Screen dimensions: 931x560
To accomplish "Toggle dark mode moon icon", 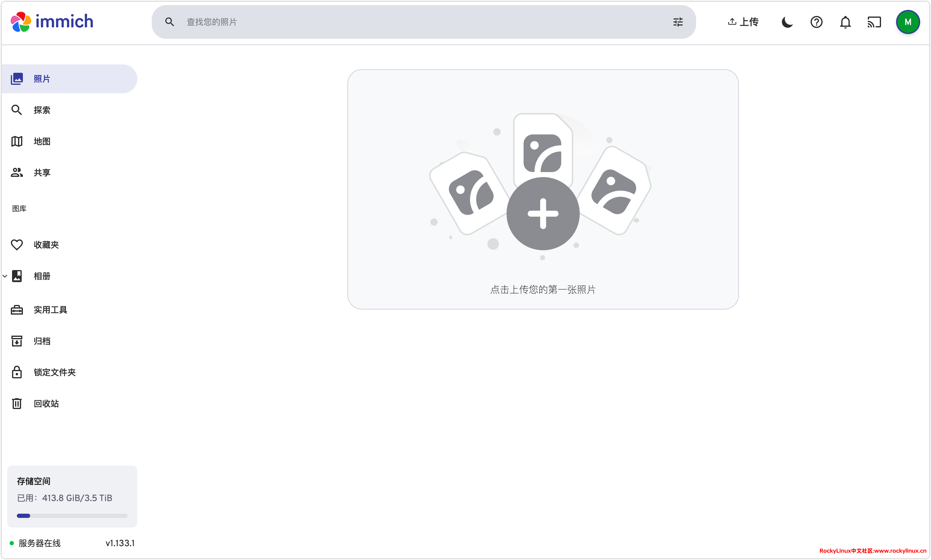I will tap(787, 22).
